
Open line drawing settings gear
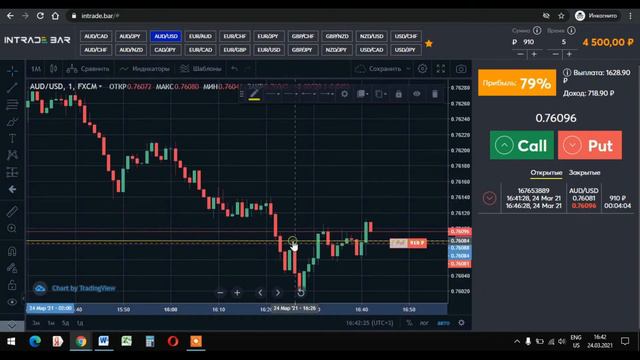click(x=344, y=94)
